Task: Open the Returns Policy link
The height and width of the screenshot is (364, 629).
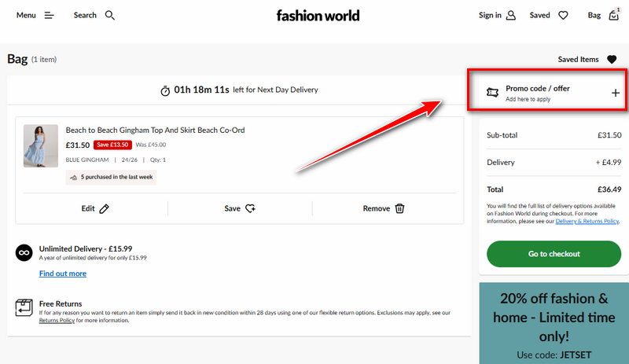Action: coord(57,320)
